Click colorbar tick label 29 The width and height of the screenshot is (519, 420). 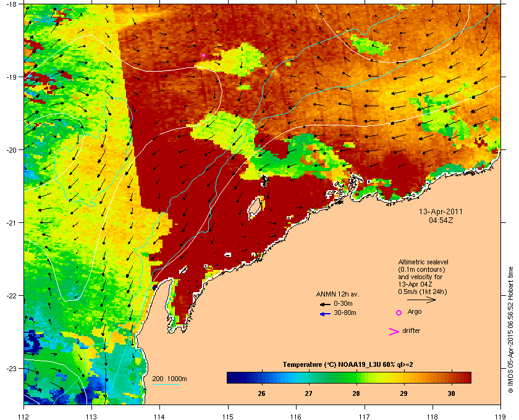point(403,393)
